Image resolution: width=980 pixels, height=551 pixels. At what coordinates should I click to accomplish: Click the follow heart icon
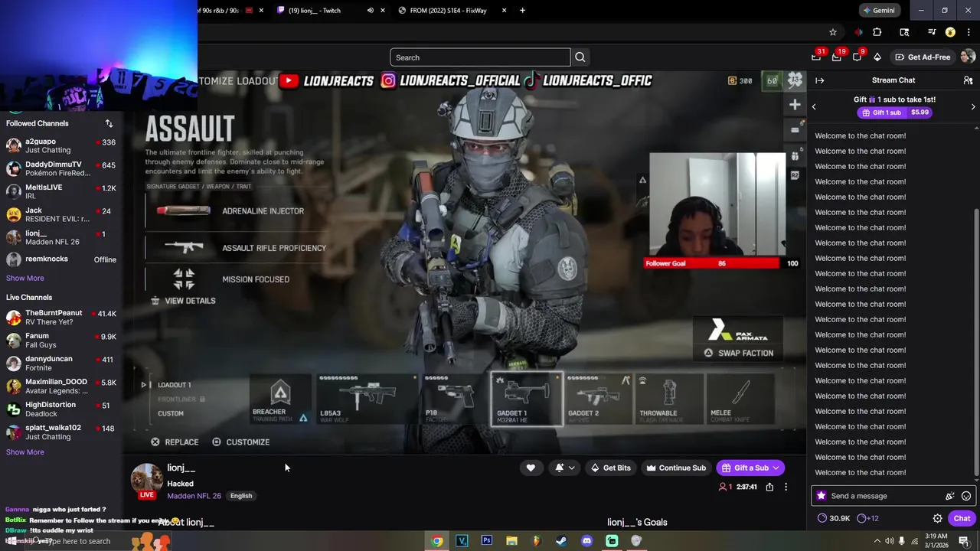point(531,468)
